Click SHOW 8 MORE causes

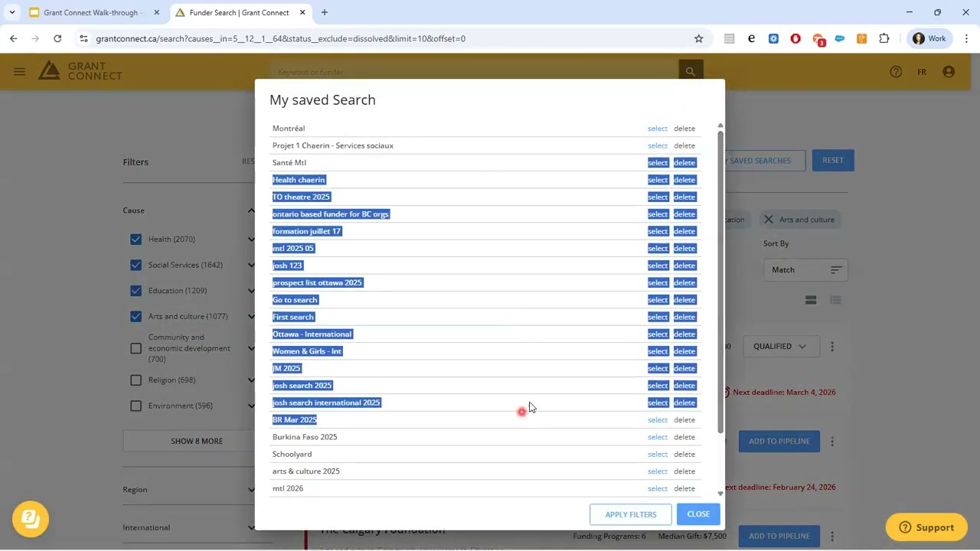197,441
